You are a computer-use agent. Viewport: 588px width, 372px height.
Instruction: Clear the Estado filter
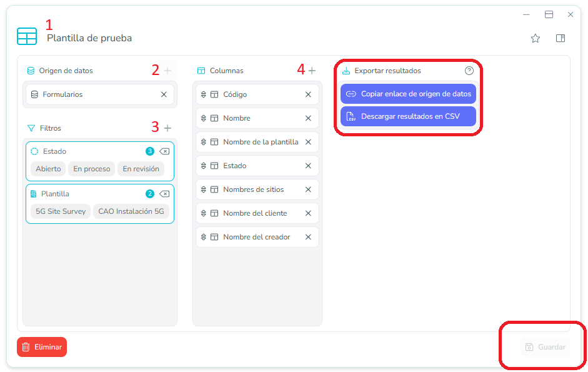pyautogui.click(x=164, y=151)
